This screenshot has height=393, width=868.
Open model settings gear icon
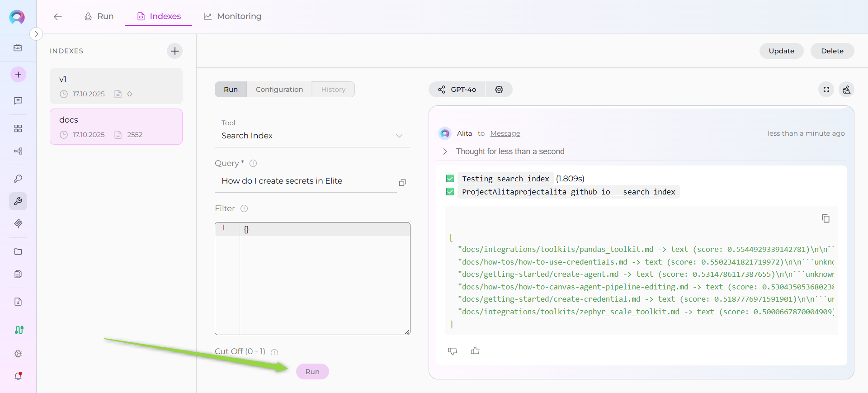pos(499,90)
